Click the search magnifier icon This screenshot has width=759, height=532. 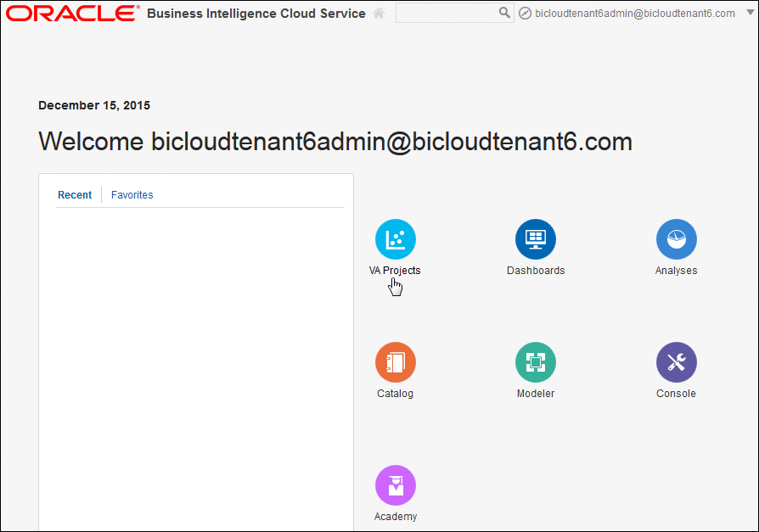point(504,13)
